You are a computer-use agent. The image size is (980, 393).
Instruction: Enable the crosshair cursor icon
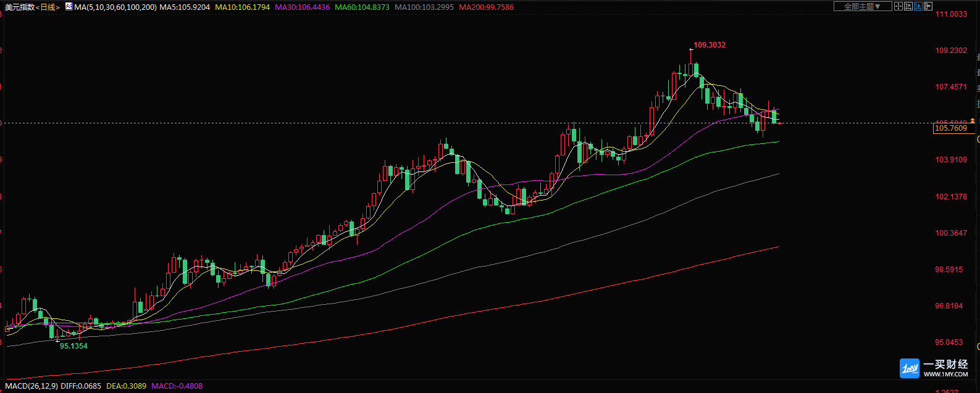coord(898,6)
